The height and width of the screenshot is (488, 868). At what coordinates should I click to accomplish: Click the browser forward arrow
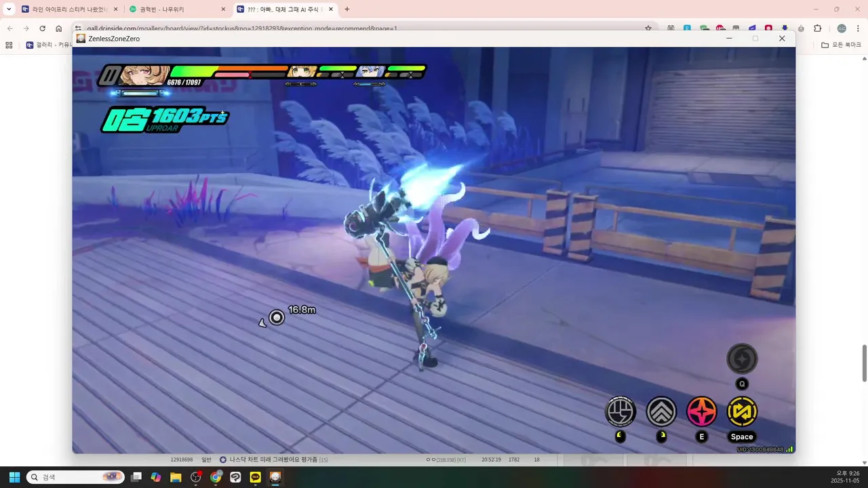(x=26, y=28)
